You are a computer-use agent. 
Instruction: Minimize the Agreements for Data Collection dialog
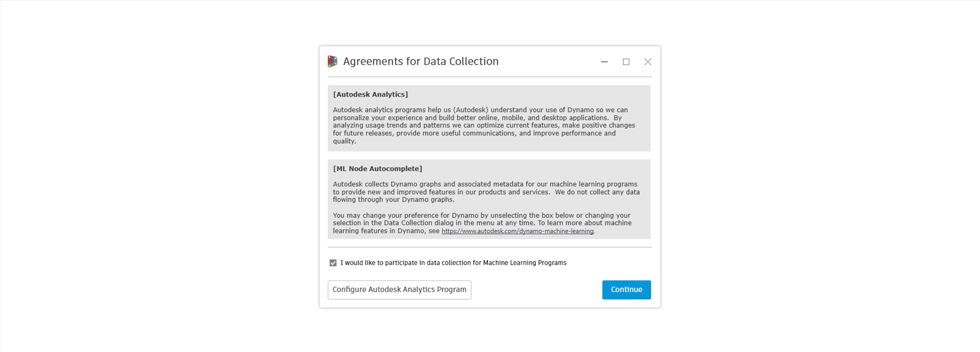(604, 62)
